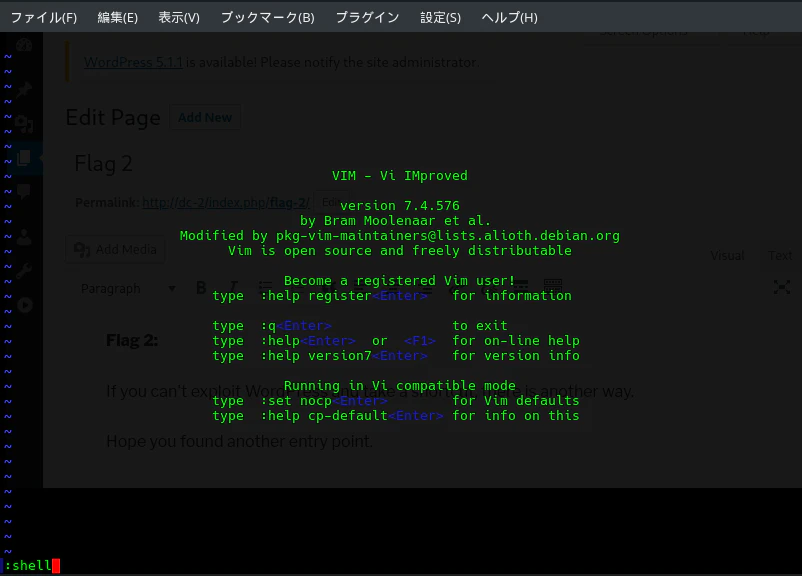Click the Media icon in WordPress sidebar
This screenshot has height=576, width=802.
coord(24,123)
